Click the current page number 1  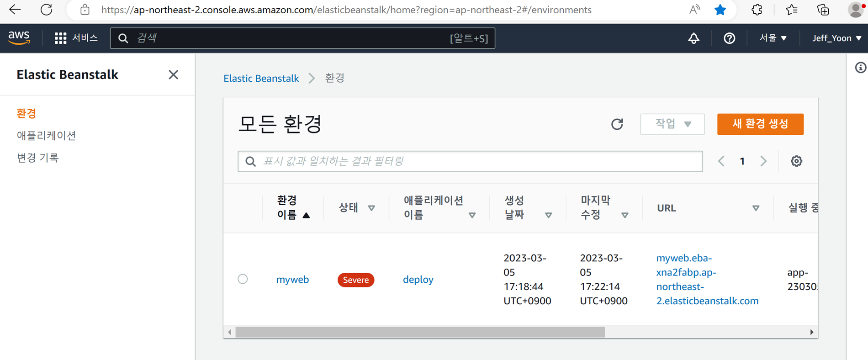click(742, 161)
